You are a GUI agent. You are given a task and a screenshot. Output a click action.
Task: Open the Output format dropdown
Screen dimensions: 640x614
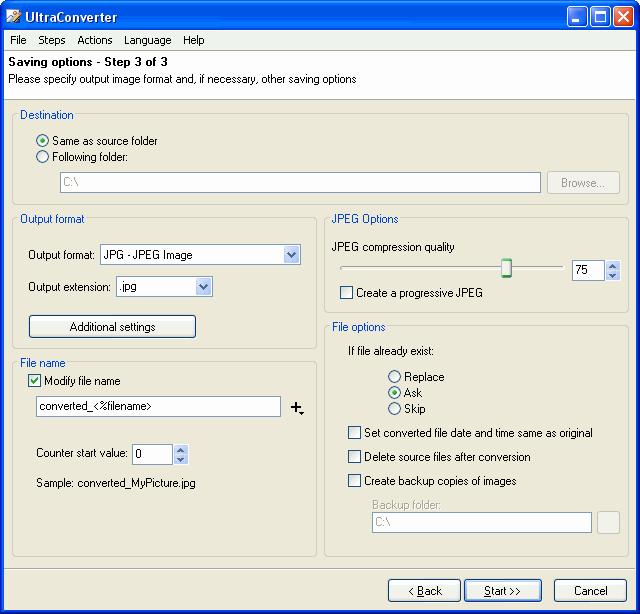pyautogui.click(x=291, y=255)
